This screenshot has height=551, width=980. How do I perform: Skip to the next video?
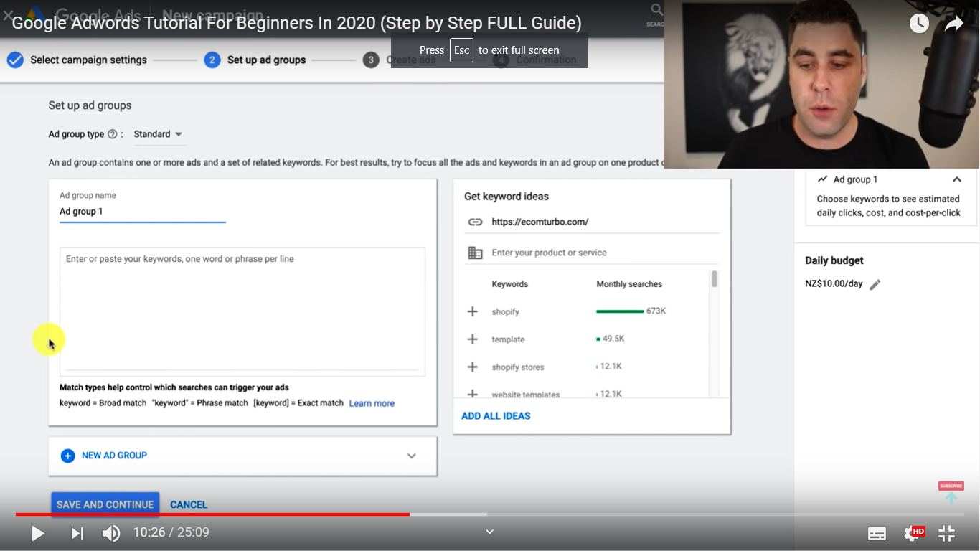(77, 533)
